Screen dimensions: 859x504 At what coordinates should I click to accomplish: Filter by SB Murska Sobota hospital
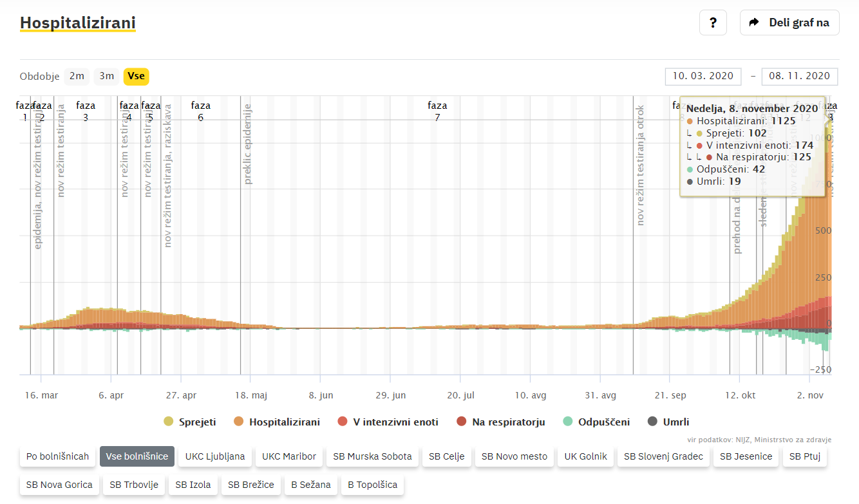[372, 456]
